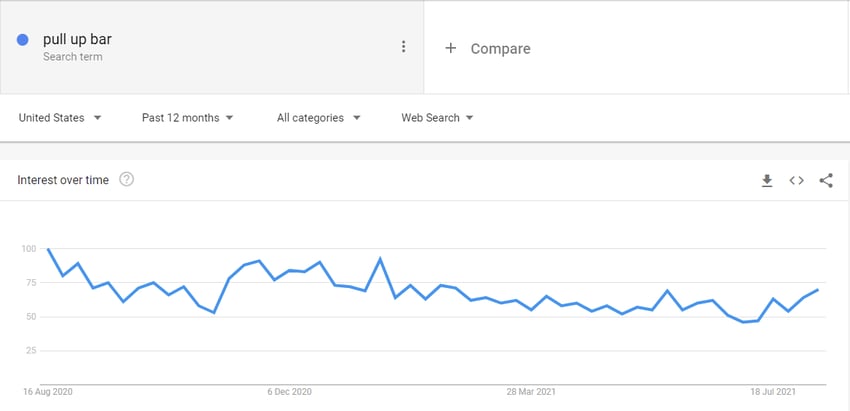The image size is (850, 411).
Task: Click the plus icon next to Compare
Action: pyautogui.click(x=450, y=48)
